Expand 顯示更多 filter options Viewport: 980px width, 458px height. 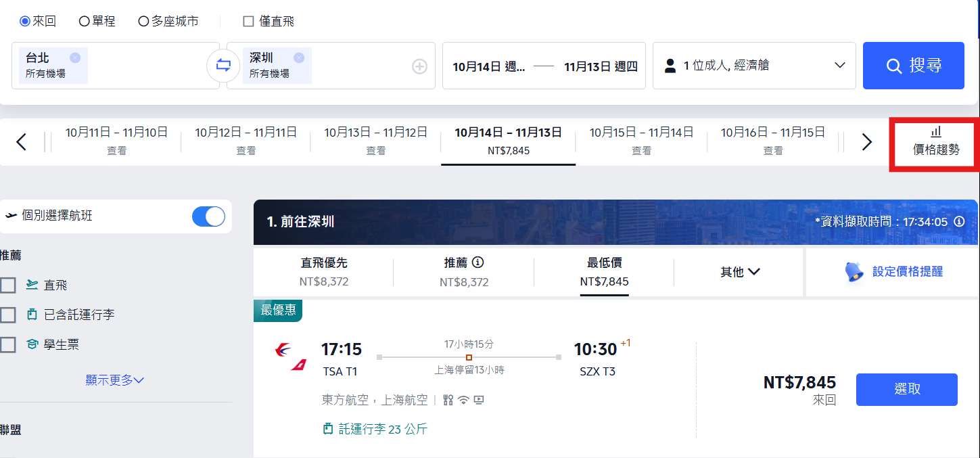[x=115, y=380]
